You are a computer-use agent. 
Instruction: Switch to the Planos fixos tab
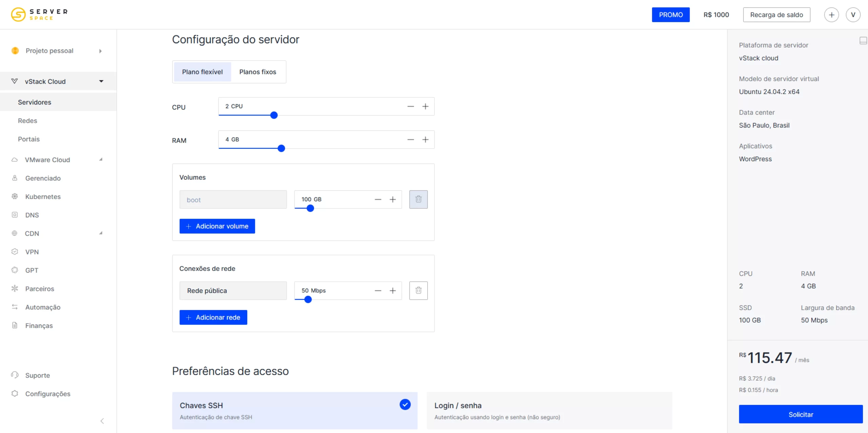pyautogui.click(x=257, y=72)
